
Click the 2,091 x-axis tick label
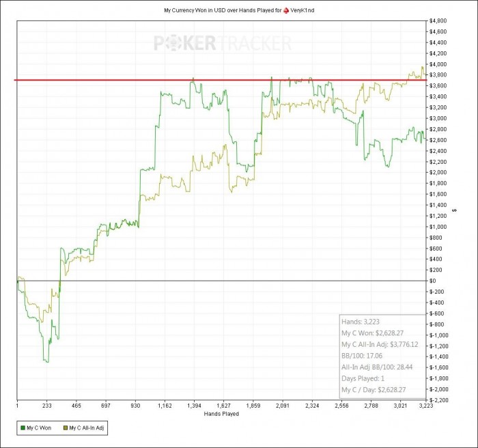(283, 406)
